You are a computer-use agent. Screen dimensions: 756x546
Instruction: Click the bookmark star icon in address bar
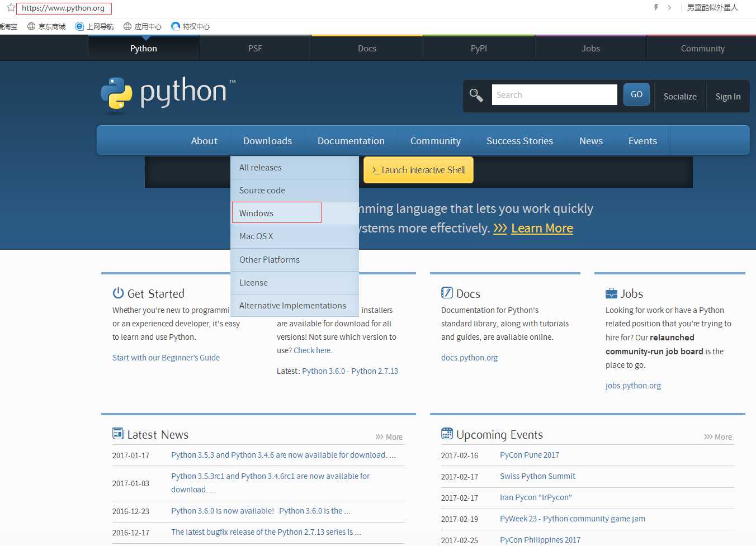tap(11, 8)
